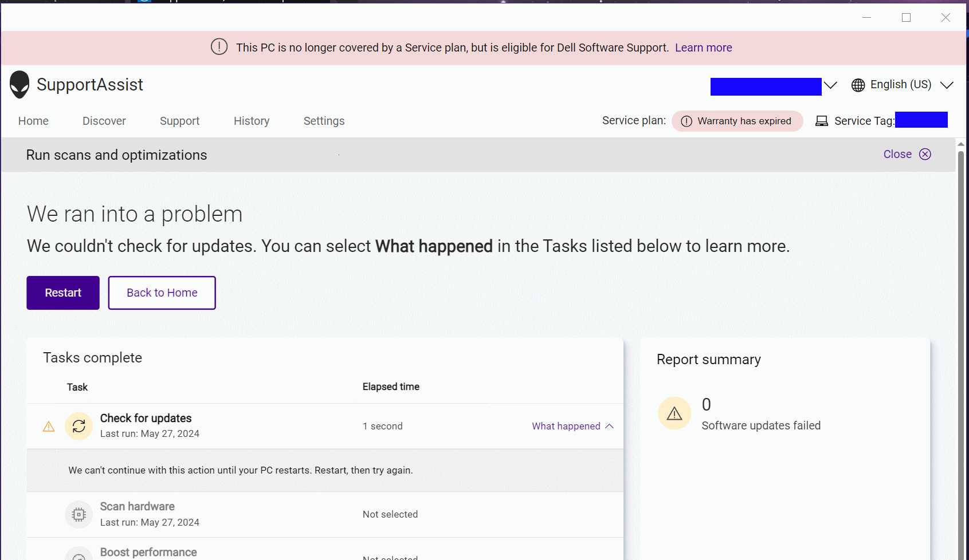969x560 pixels.
Task: Switch to the History tab
Action: click(x=251, y=121)
